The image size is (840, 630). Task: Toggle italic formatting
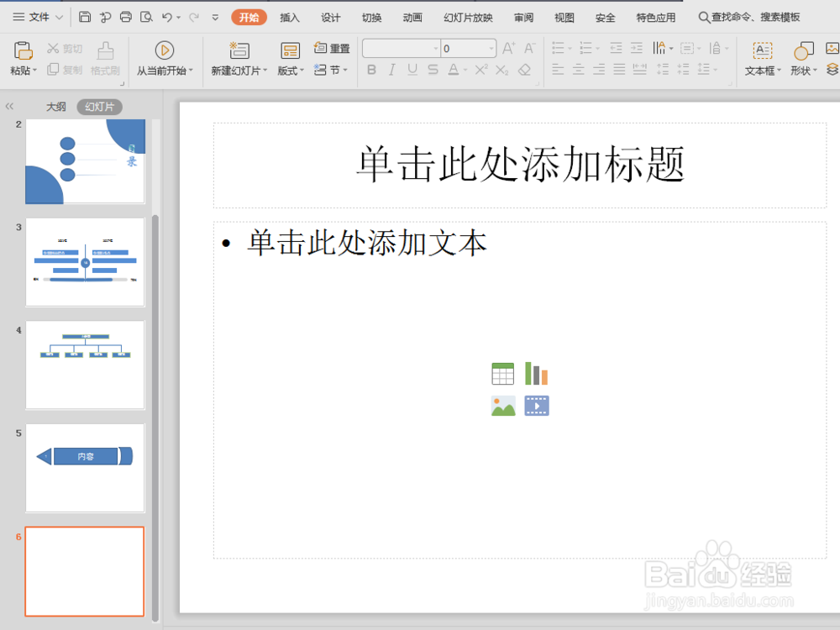[391, 70]
